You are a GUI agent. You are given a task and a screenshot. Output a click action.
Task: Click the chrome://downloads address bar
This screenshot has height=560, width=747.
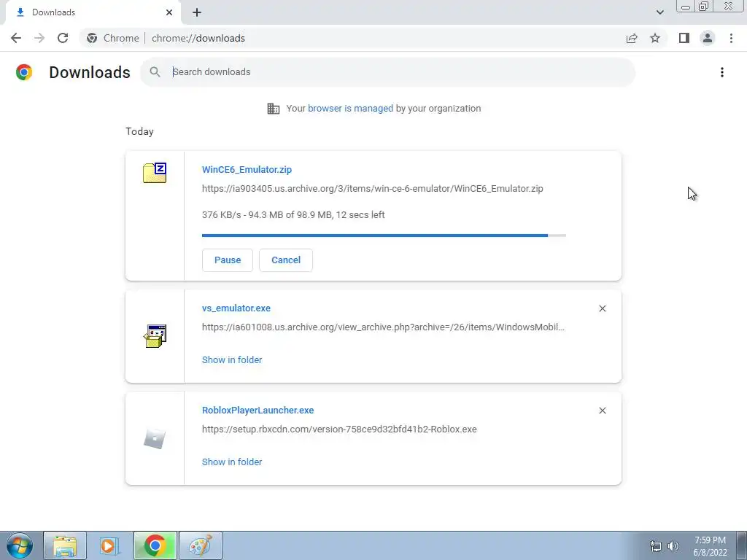pyautogui.click(x=198, y=38)
